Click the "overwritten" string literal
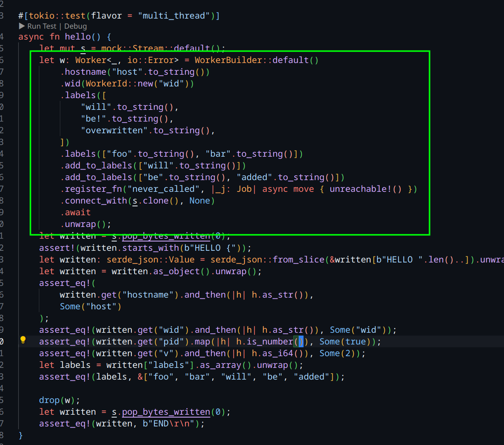 pos(114,130)
